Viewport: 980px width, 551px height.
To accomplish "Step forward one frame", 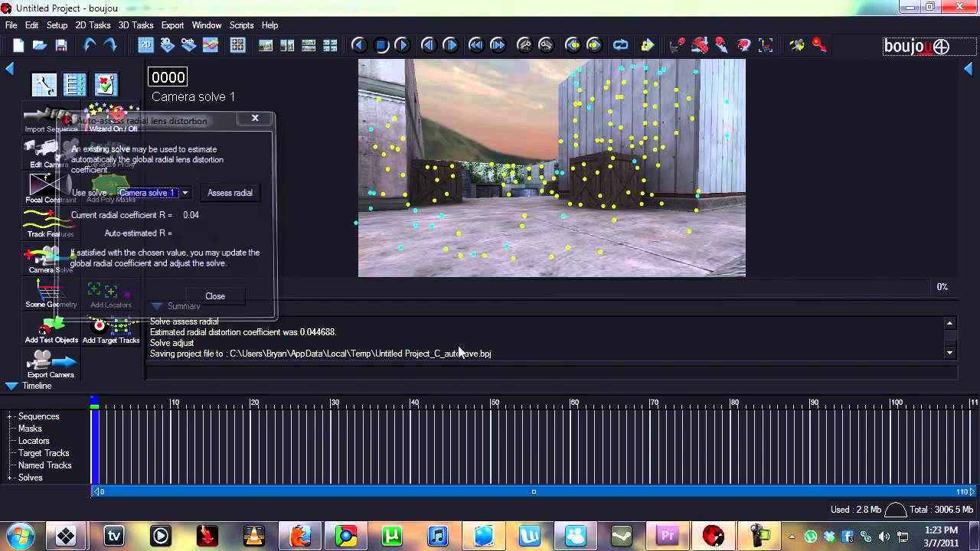I will (450, 46).
